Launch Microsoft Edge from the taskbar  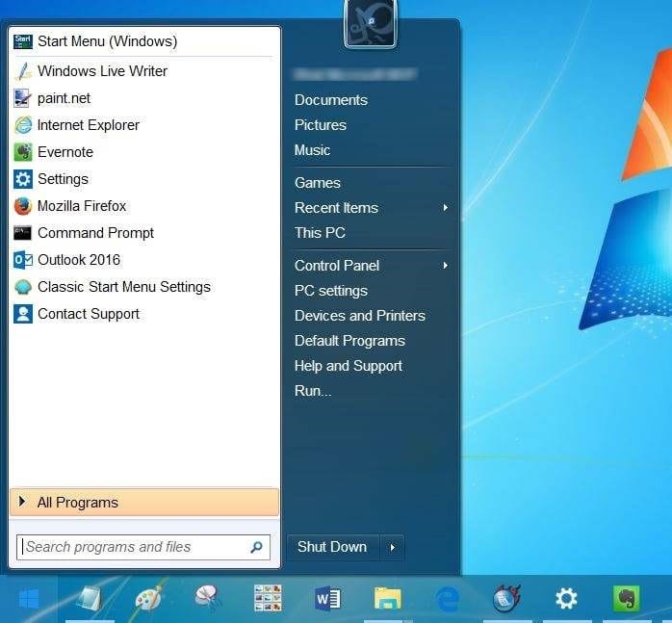pos(448,599)
